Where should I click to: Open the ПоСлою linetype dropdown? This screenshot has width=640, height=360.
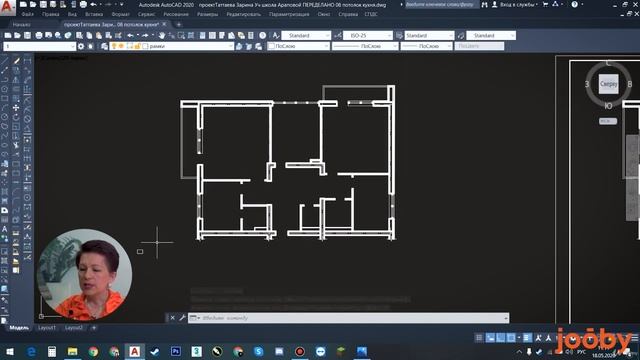pyautogui.click(x=365, y=46)
